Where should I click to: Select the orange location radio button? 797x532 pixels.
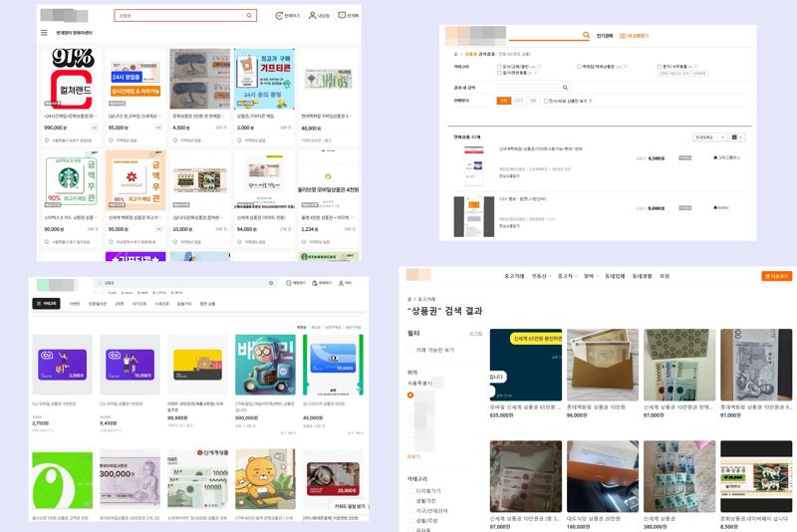click(410, 396)
